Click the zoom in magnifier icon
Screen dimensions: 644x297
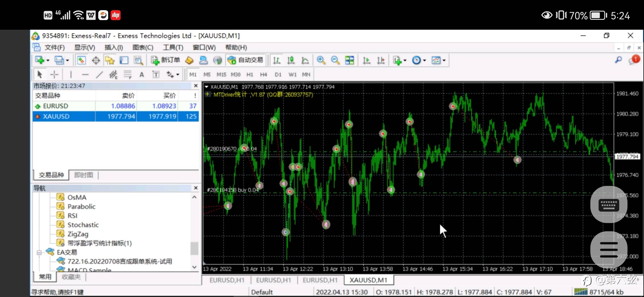[x=321, y=60]
